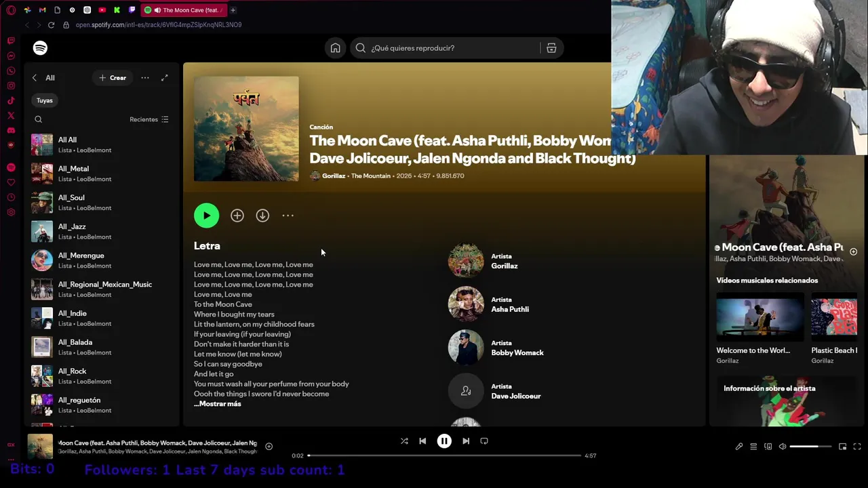This screenshot has width=868, height=488.
Task: Open the All_Regional_Mexican_Music playlist
Action: (x=102, y=289)
